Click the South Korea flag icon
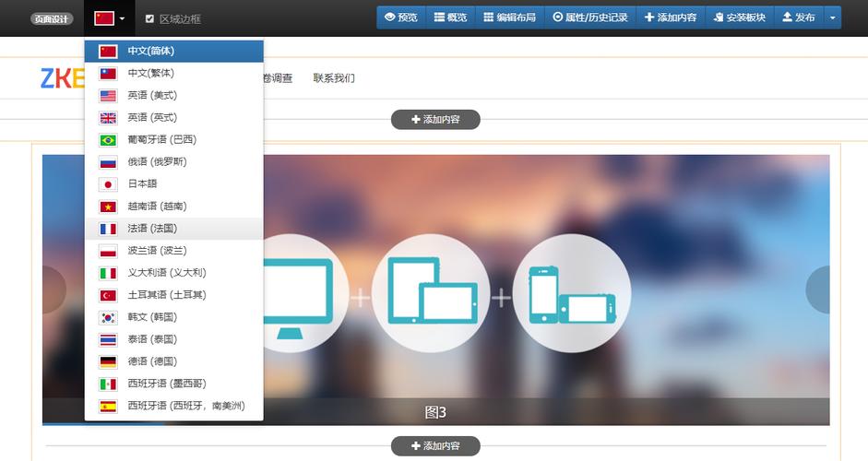This screenshot has width=868, height=461. (108, 317)
